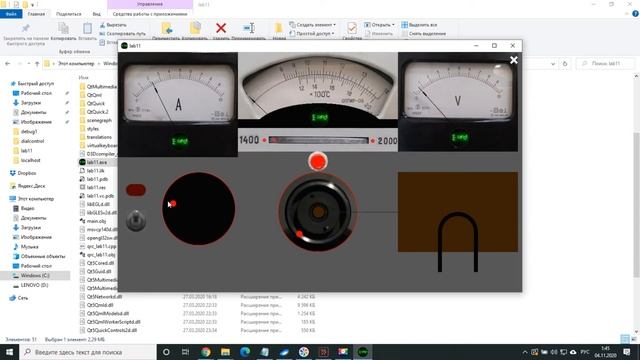Open the debug1 folder in the sidebar
Screen dimensions: 640x360
29,131
